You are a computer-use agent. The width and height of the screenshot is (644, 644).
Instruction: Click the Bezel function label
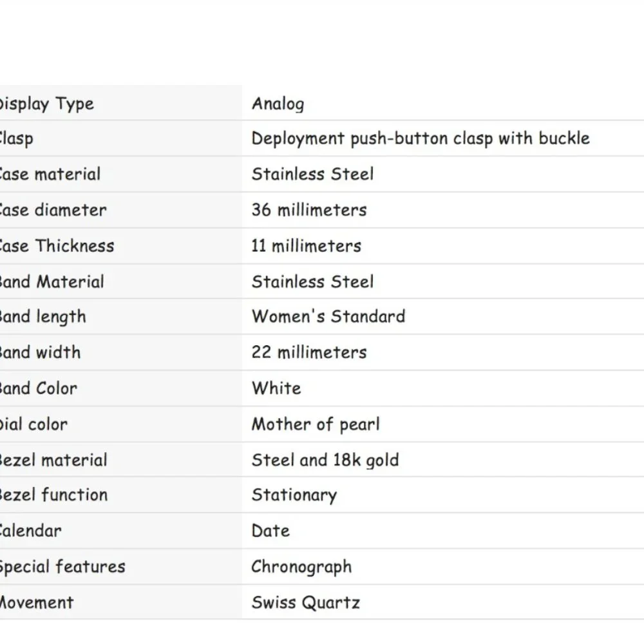click(53, 495)
